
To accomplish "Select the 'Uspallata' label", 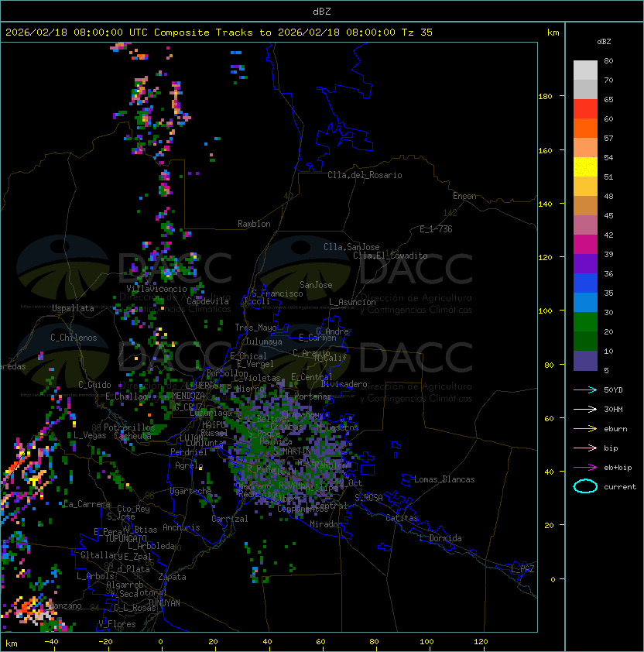I will (x=73, y=308).
